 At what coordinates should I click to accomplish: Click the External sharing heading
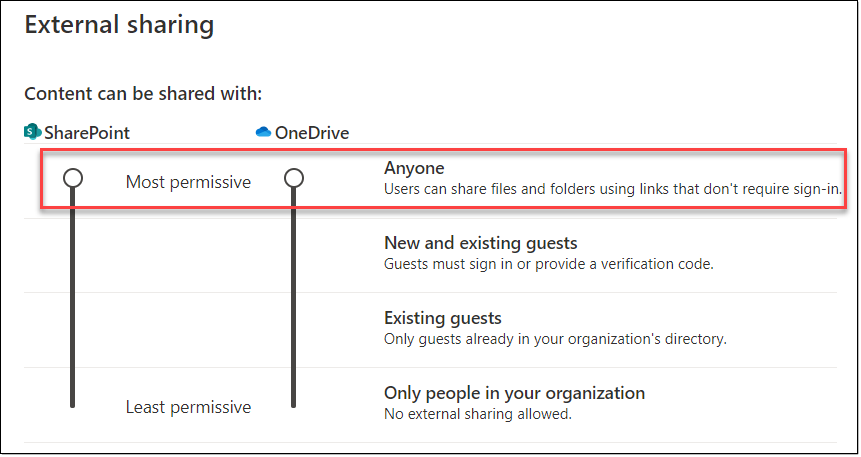[x=119, y=25]
